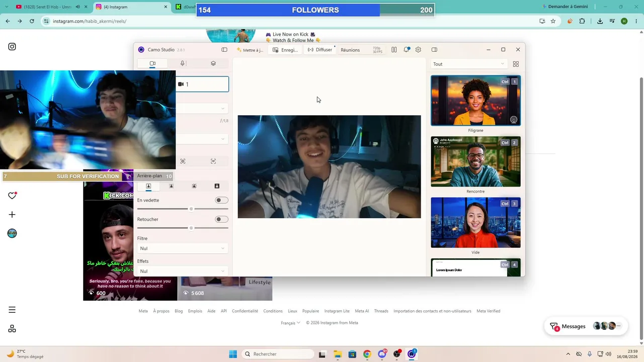The image size is (644, 362).
Task: Select the Rencontre scene thumbnail
Action: (475, 161)
